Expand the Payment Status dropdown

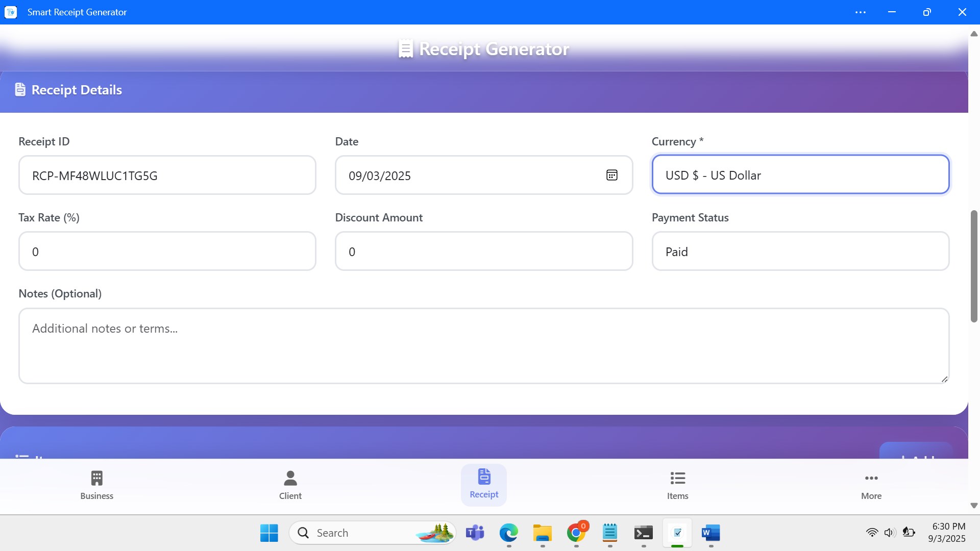(800, 252)
